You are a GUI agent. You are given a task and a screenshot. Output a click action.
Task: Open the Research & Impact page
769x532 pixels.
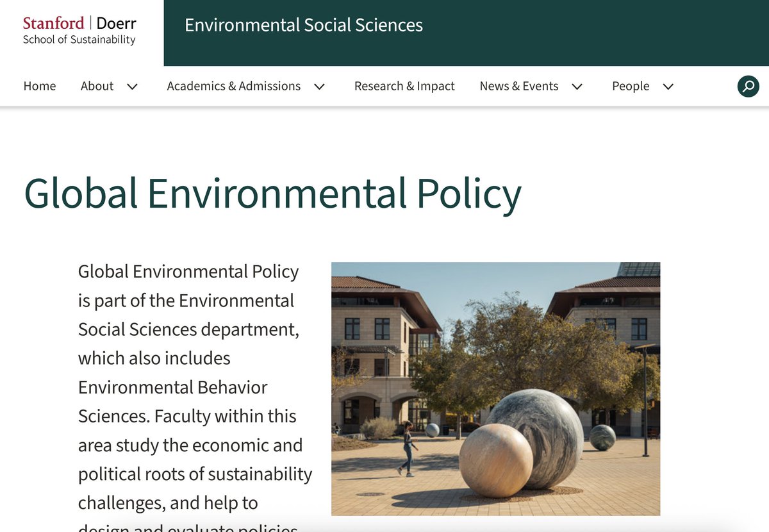(404, 86)
